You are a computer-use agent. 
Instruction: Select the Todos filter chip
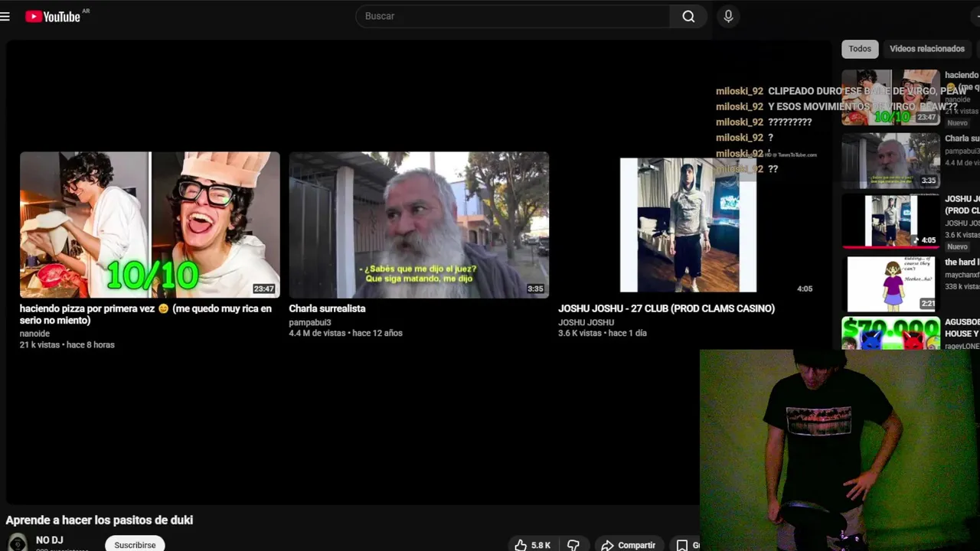click(x=860, y=48)
